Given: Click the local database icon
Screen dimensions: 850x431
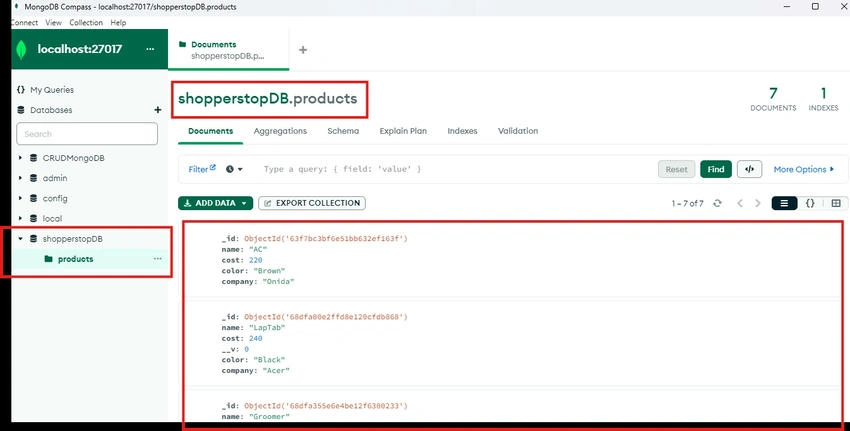Looking at the screenshot, I should click(34, 218).
